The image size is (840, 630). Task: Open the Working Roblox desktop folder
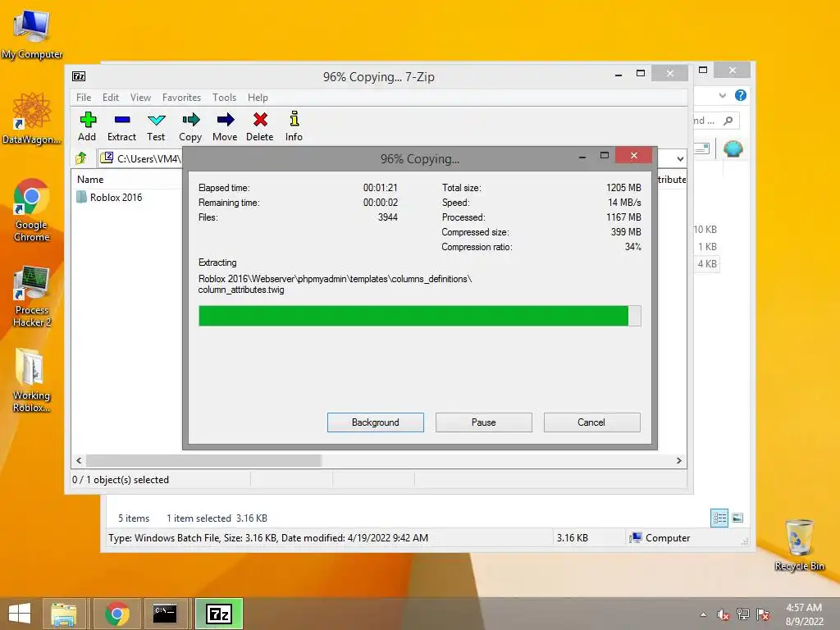[x=32, y=381]
